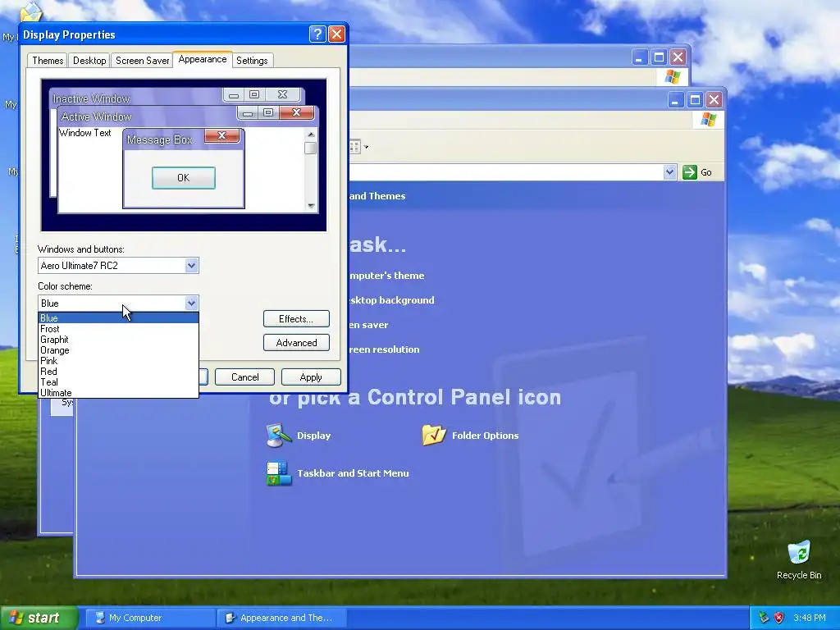Click OK in the preview Message Box
Image resolution: width=840 pixels, height=630 pixels.
[x=184, y=178]
